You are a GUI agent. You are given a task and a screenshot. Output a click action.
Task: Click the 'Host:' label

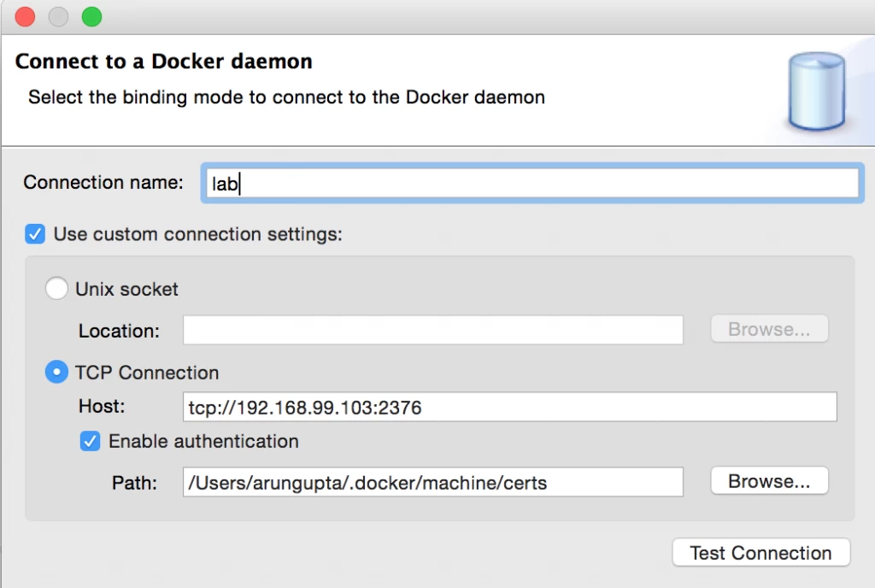point(102,406)
